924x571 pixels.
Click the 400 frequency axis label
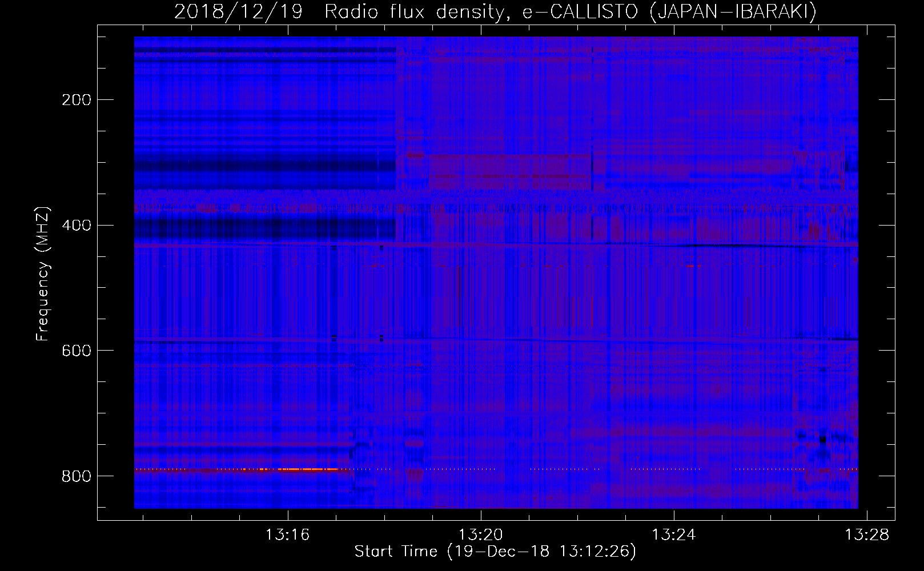(77, 225)
